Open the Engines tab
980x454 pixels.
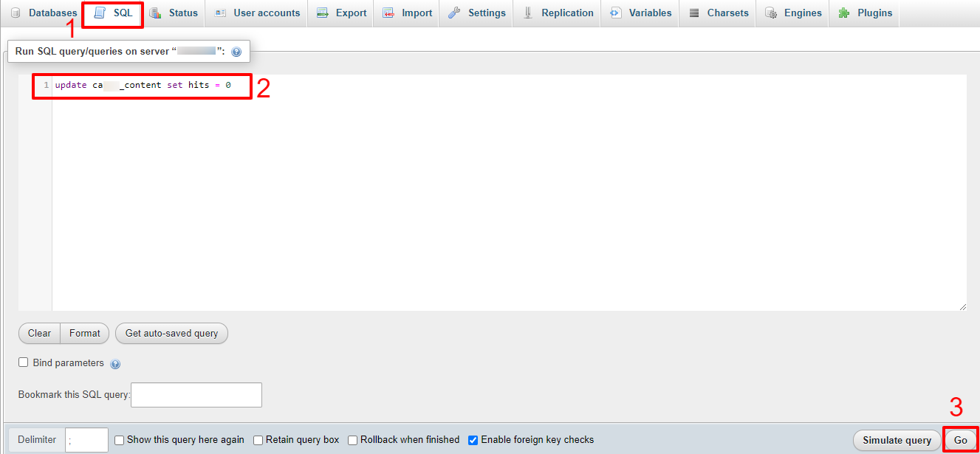pos(794,13)
